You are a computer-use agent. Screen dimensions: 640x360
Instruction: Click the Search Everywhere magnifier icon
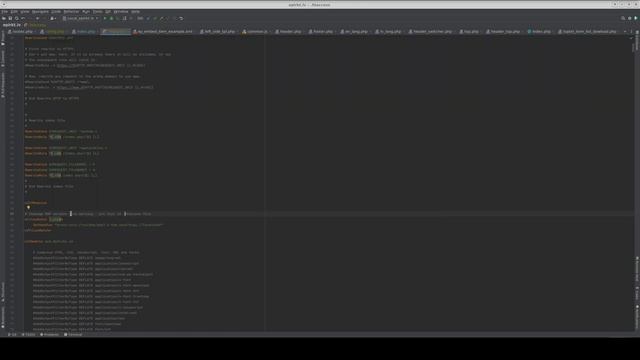coord(623,18)
